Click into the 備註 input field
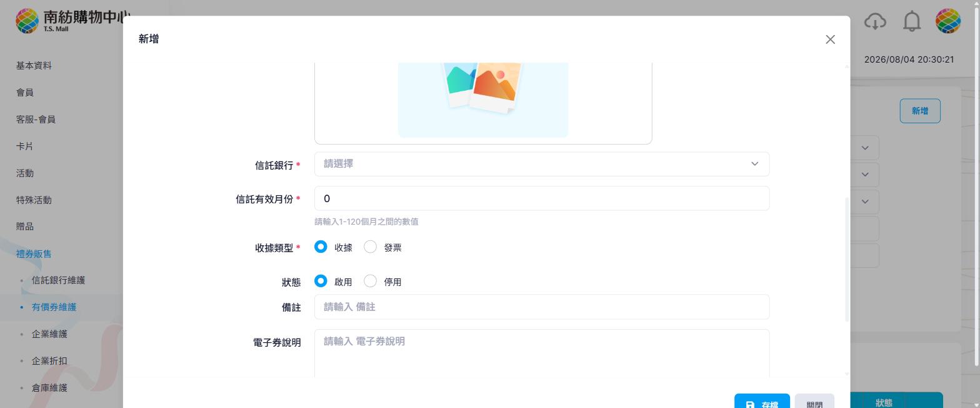This screenshot has height=408, width=980. tap(542, 307)
